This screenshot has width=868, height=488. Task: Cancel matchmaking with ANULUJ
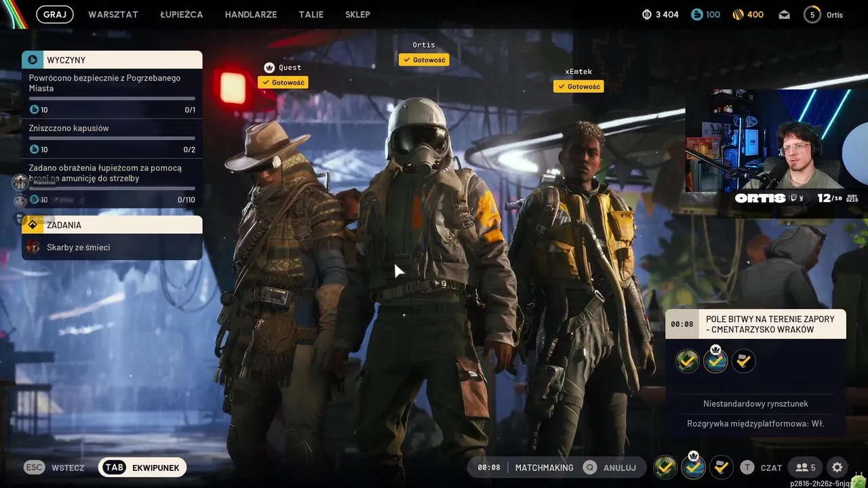coord(620,468)
